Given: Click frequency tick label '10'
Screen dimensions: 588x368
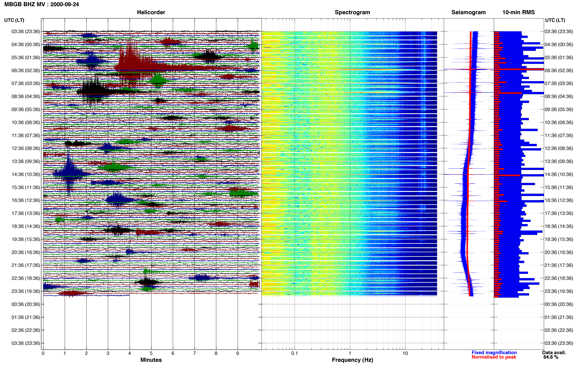Looking at the screenshot, I should [x=405, y=353].
